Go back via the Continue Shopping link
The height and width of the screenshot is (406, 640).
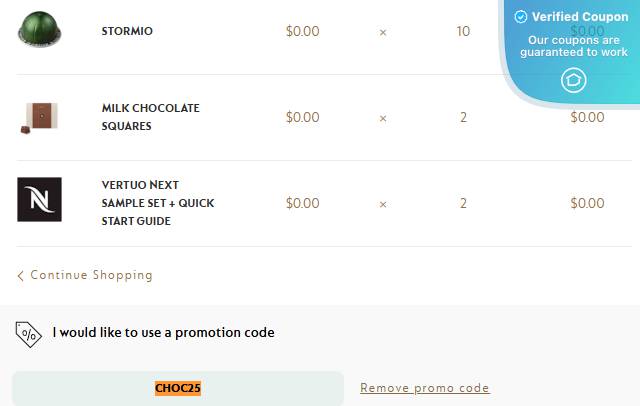[91, 275]
